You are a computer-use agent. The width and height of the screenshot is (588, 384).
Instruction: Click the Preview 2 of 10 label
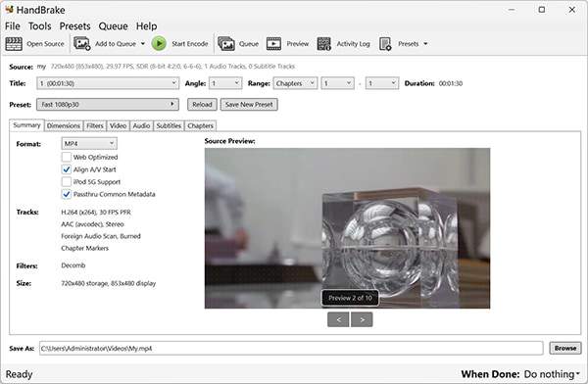350,298
